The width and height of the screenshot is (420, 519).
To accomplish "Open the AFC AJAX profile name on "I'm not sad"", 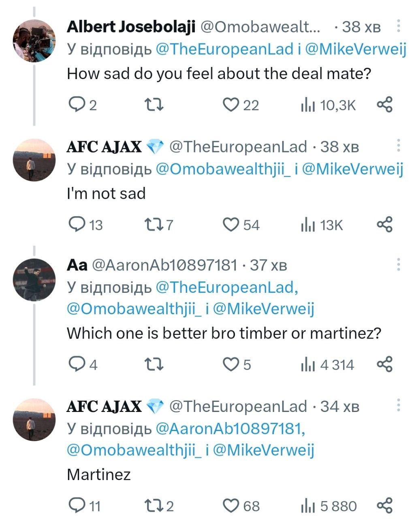I will (104, 147).
